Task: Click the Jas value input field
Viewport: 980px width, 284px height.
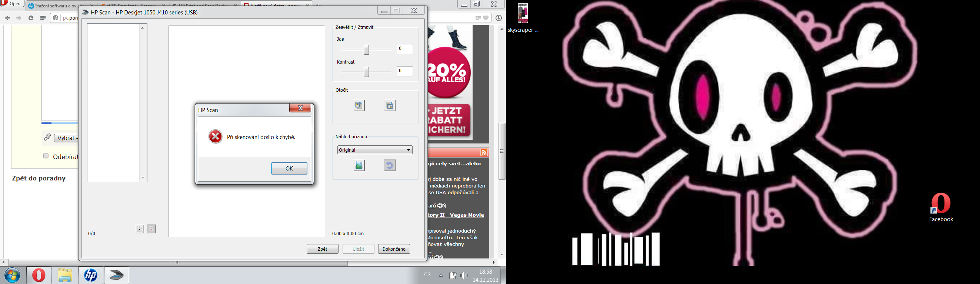Action: tap(405, 49)
